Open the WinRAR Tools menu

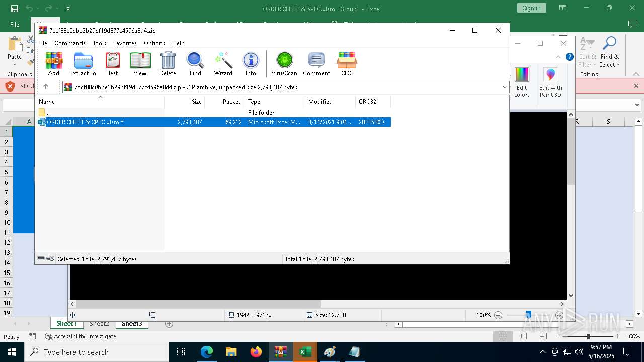(x=99, y=43)
